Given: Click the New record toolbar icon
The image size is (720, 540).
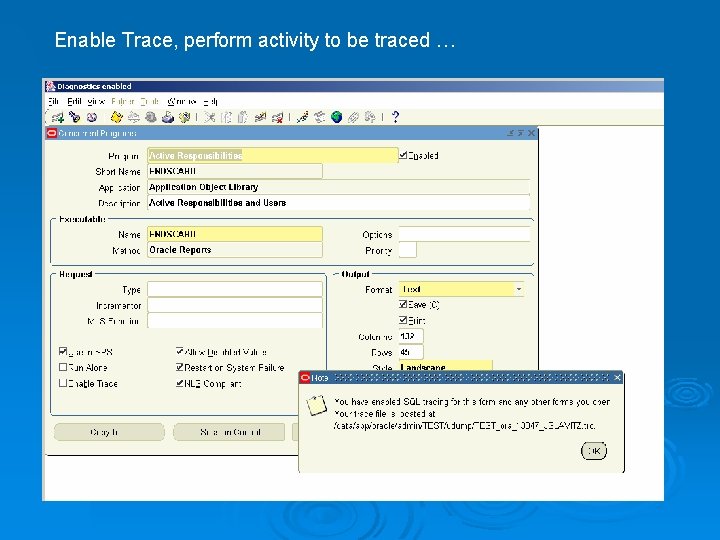Looking at the screenshot, I should click(x=58, y=118).
